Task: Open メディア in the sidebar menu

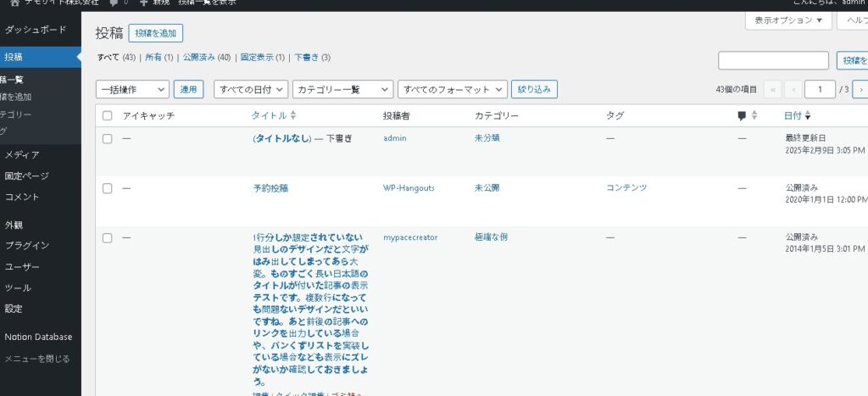Action: coord(22,155)
